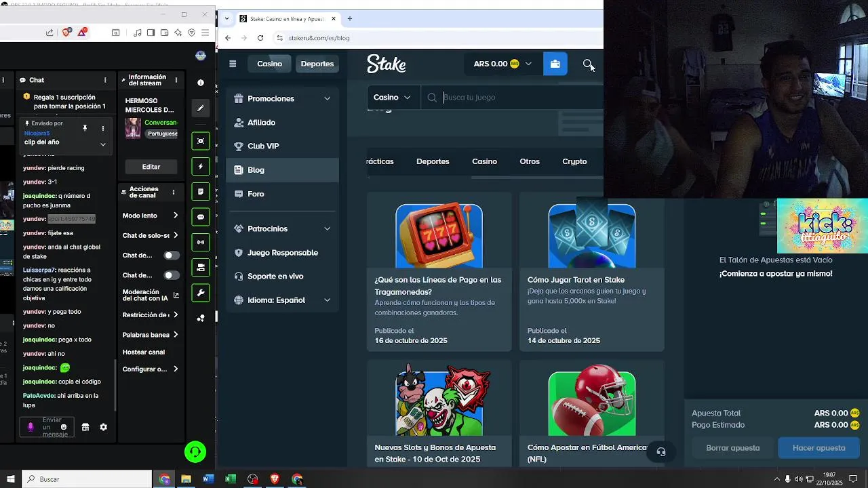The image size is (868, 488).
Task: Click the wrench tools icon in Kick sidebar
Action: pos(201,293)
